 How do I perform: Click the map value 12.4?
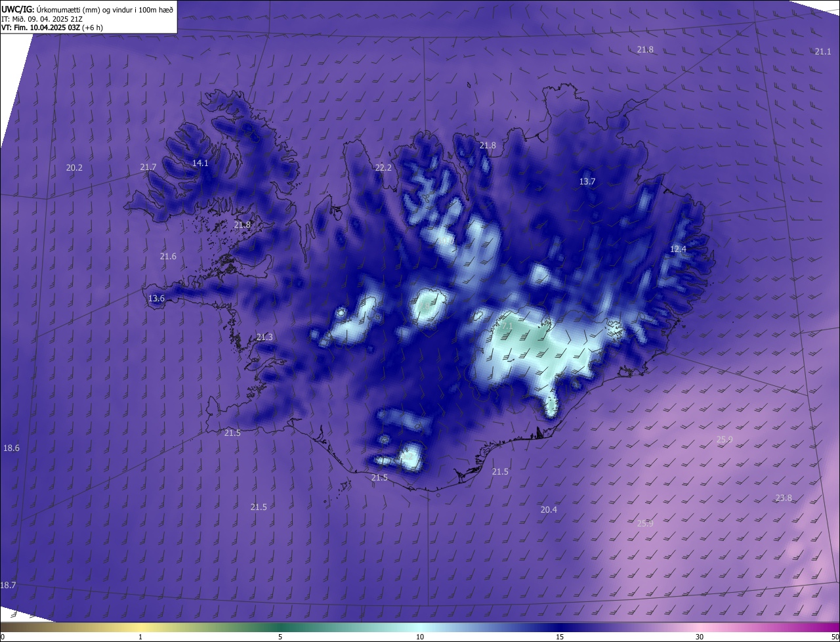678,249
